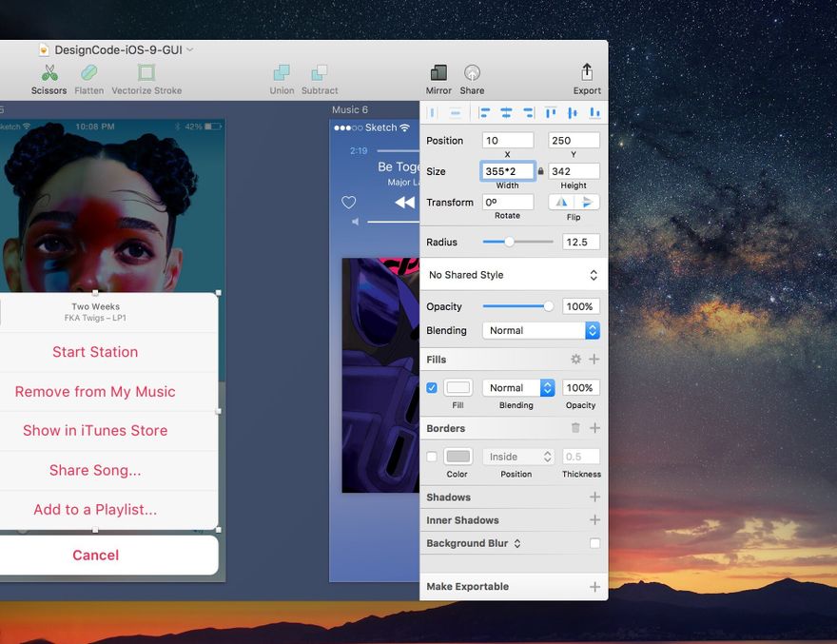Click the Add to a Playlist... option
The image size is (837, 644).
pos(95,510)
